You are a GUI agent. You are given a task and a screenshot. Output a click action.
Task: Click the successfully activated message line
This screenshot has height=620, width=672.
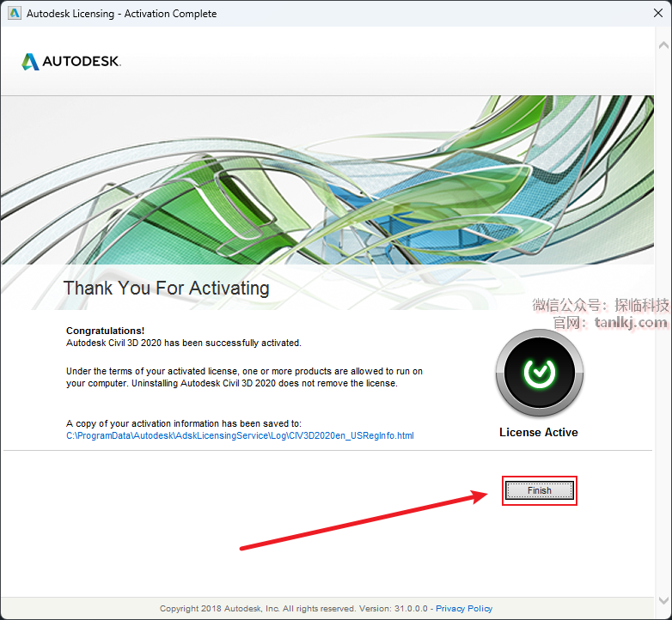pyautogui.click(x=184, y=343)
